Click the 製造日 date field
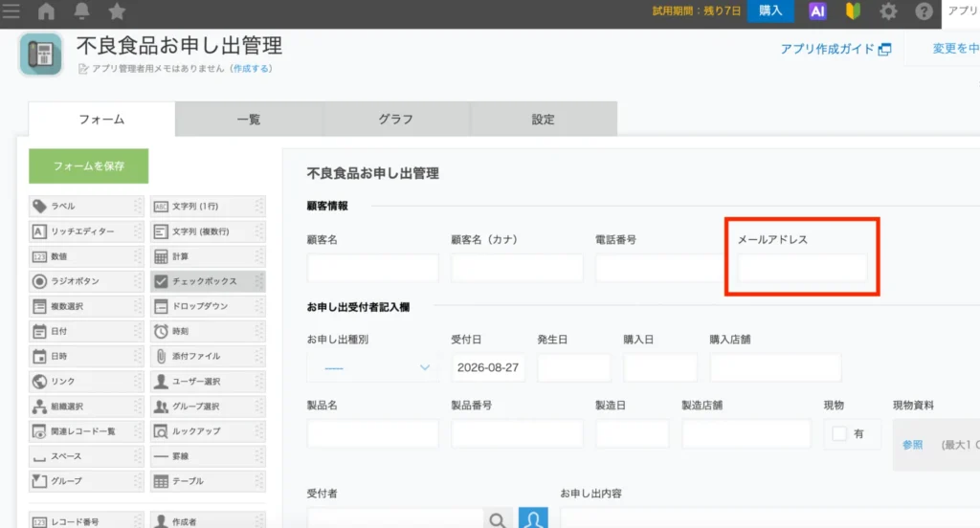 (x=632, y=433)
